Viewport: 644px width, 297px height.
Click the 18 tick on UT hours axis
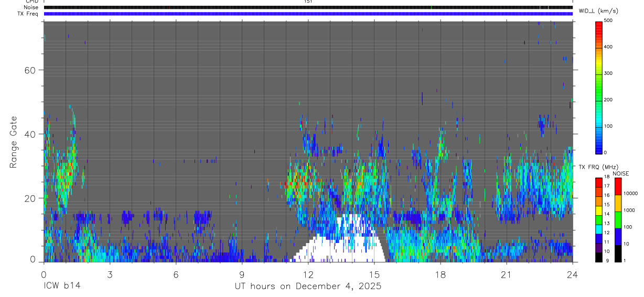click(x=440, y=274)
